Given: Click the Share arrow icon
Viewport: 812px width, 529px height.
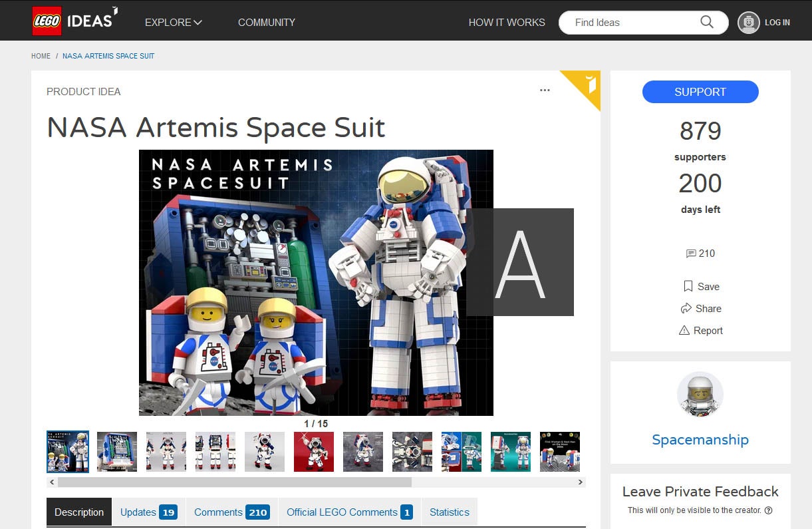Looking at the screenshot, I should 686,308.
